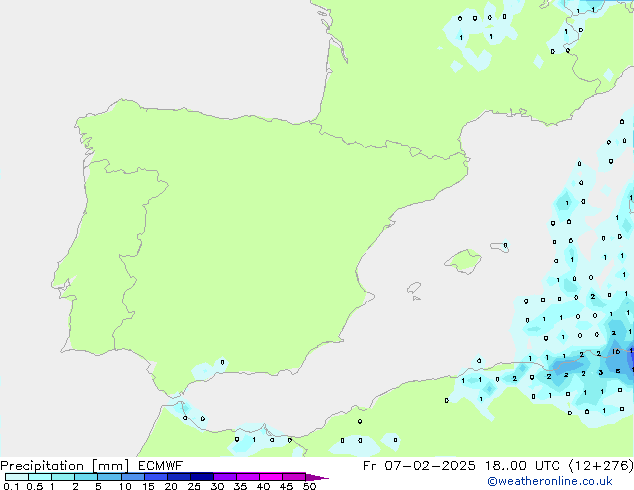Click the Mallorca island on the map
This screenshot has width=634, height=490.
point(463,262)
